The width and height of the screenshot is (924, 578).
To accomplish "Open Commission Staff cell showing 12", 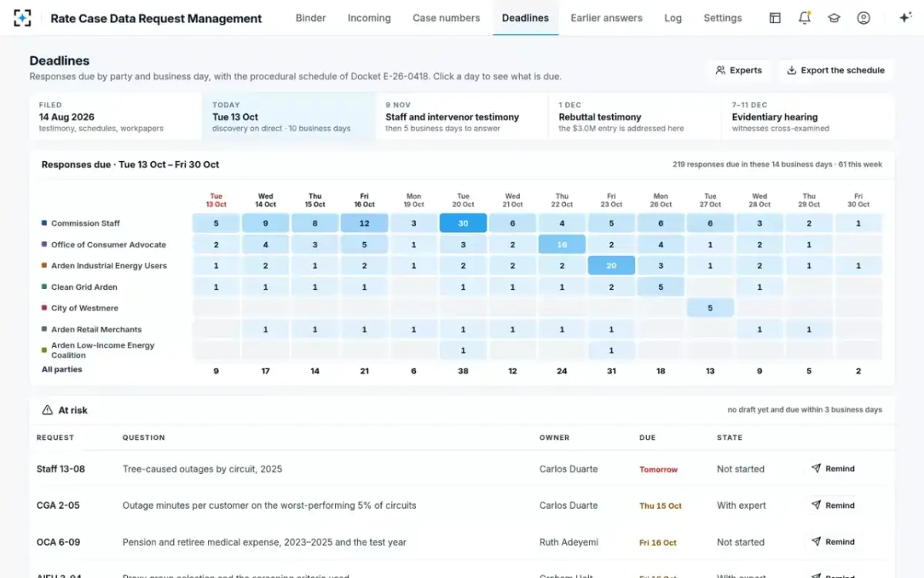I will [x=364, y=223].
